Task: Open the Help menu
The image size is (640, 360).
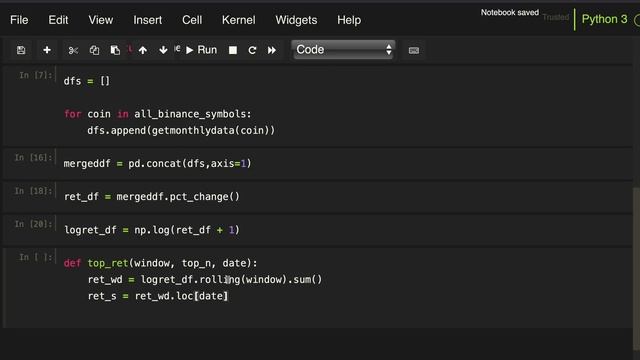Action: (349, 20)
